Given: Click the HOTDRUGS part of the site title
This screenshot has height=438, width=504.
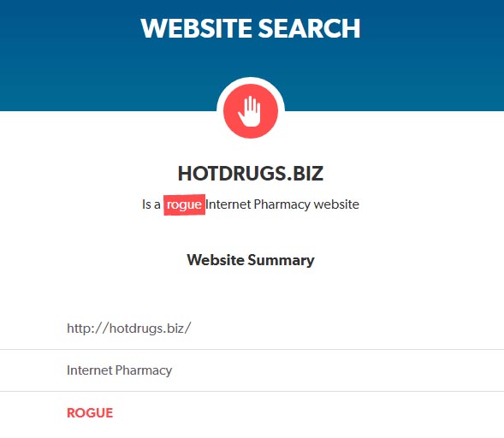Looking at the screenshot, I should [232, 174].
